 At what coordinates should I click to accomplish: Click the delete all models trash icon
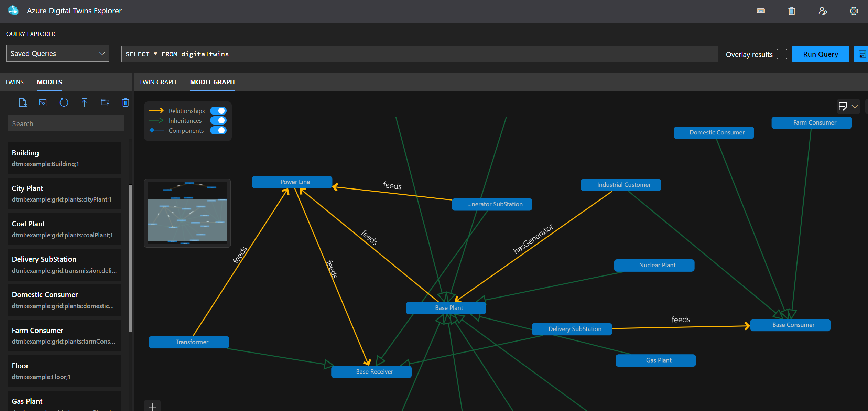tap(126, 102)
